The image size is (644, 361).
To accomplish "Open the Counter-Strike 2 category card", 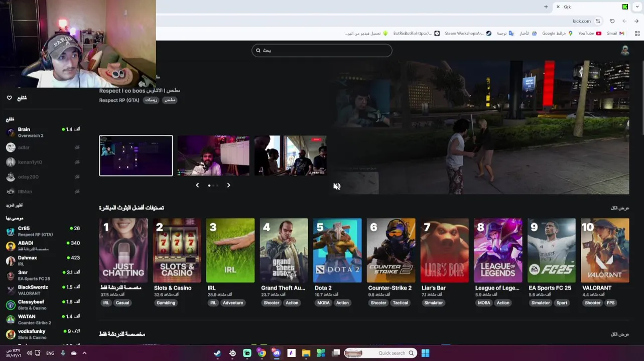I will 391,250.
